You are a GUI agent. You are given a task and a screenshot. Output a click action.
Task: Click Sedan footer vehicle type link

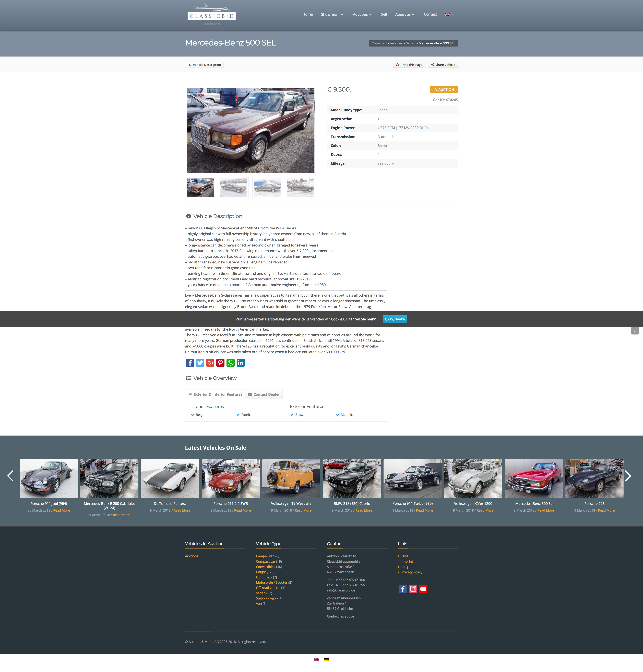pyautogui.click(x=261, y=593)
